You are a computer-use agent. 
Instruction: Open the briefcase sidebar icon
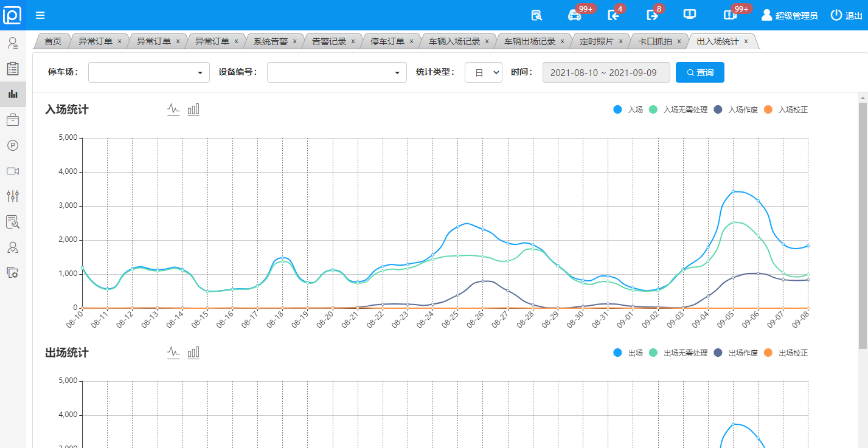tap(13, 120)
